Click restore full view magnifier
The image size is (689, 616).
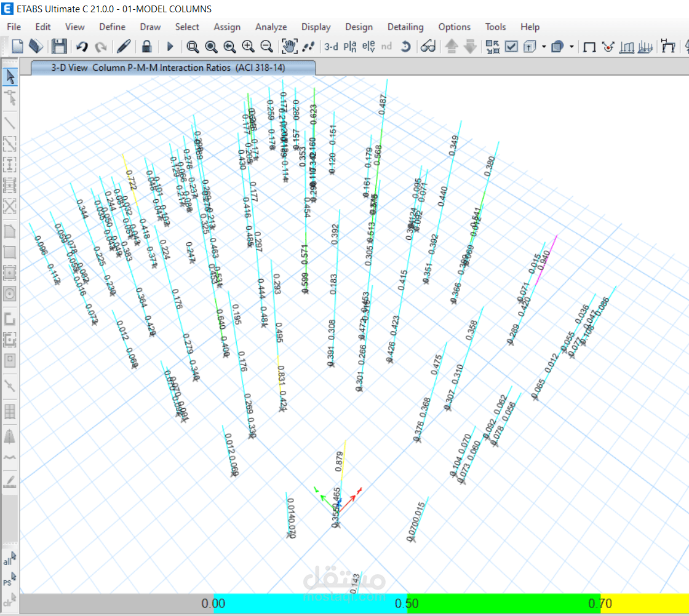tap(211, 46)
